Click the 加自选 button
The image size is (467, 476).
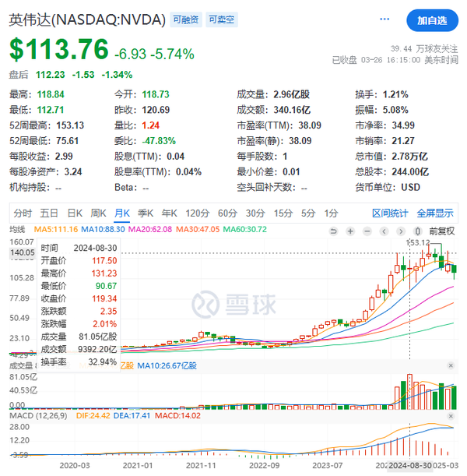coord(431,20)
